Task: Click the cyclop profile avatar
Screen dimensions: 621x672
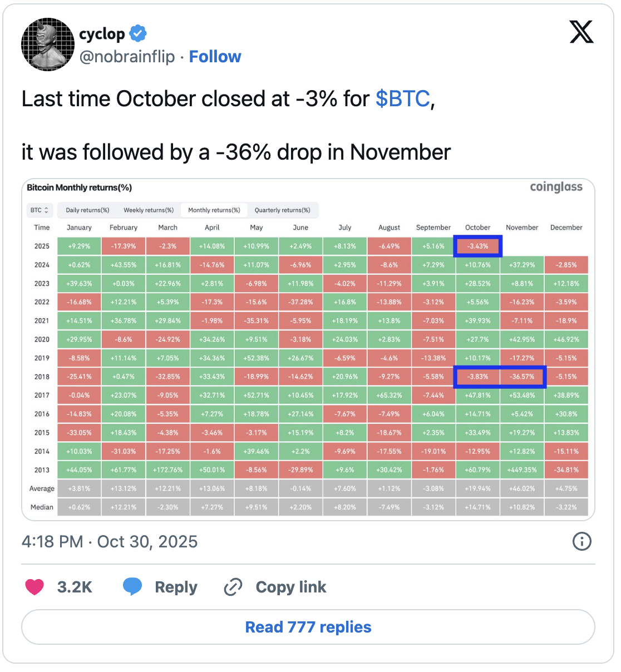Action: click(48, 45)
